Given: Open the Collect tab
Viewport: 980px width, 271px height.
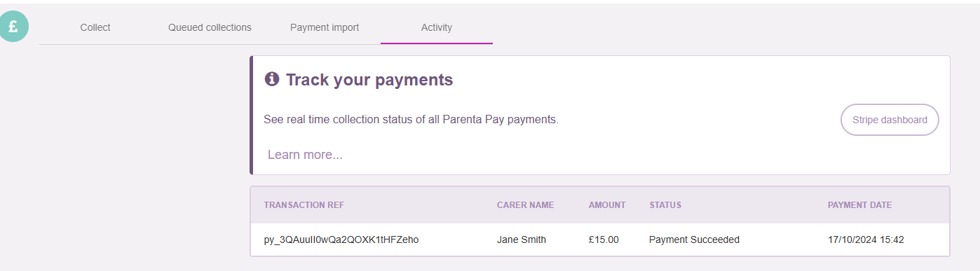Looking at the screenshot, I should [x=95, y=27].
